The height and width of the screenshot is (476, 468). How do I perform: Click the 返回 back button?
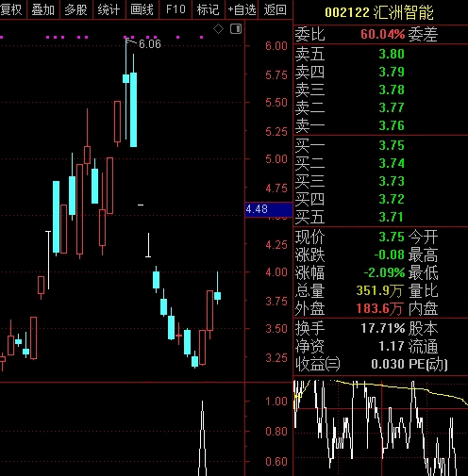[276, 9]
